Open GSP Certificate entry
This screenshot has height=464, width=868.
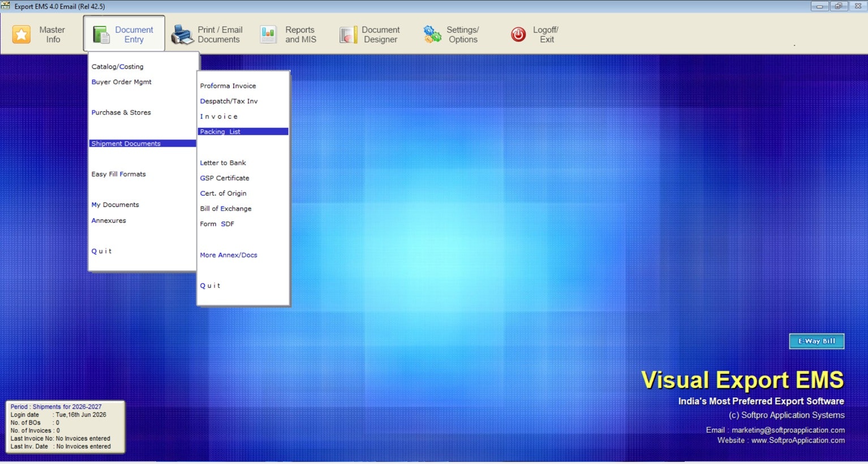225,178
